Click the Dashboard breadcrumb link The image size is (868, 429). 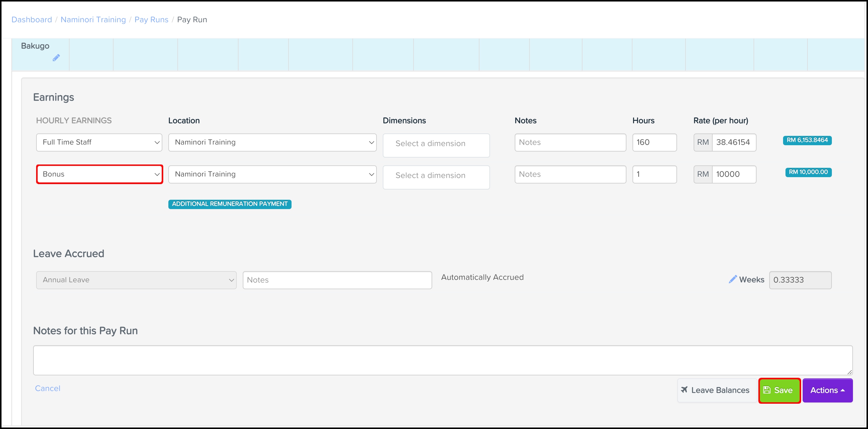[32, 20]
